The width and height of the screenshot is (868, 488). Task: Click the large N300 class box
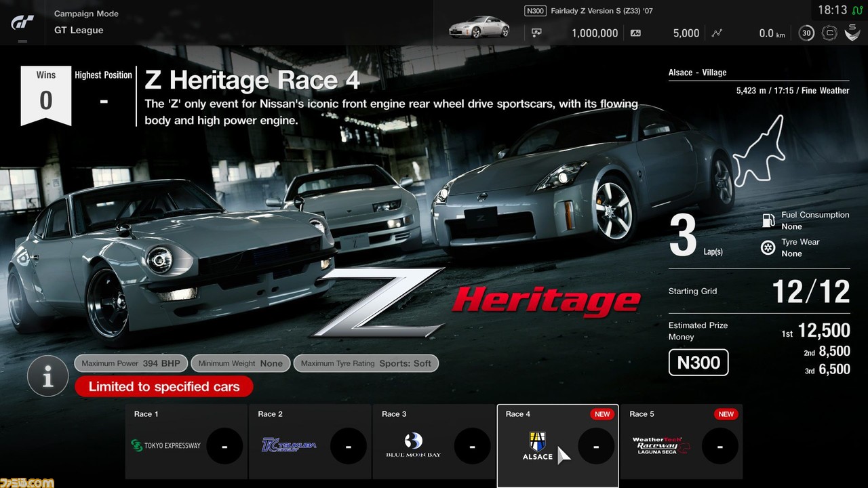(x=698, y=363)
